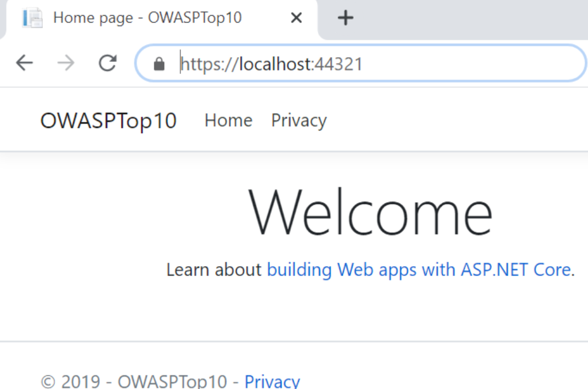Open Privacy in the top navigation bar
This screenshot has width=588, height=389.
point(298,120)
